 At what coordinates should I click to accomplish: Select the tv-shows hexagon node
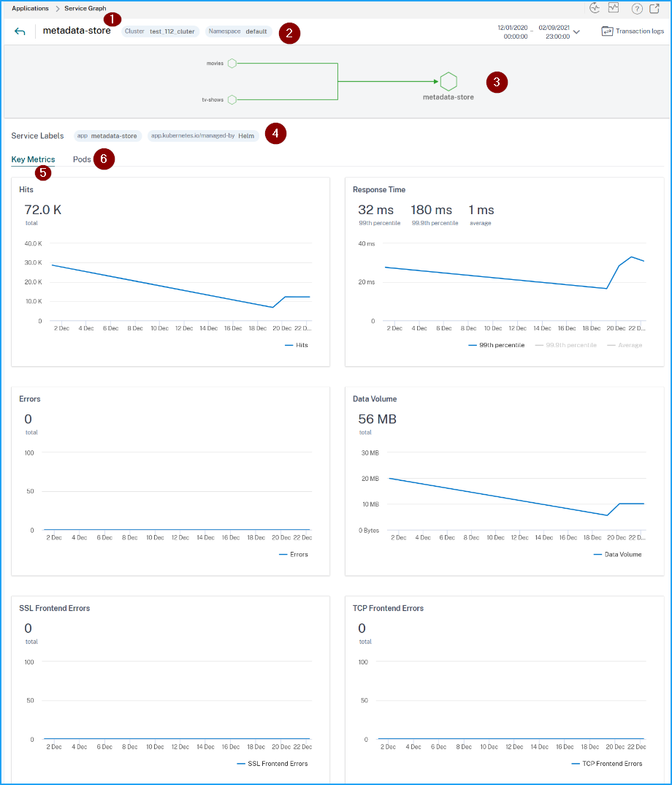[232, 99]
